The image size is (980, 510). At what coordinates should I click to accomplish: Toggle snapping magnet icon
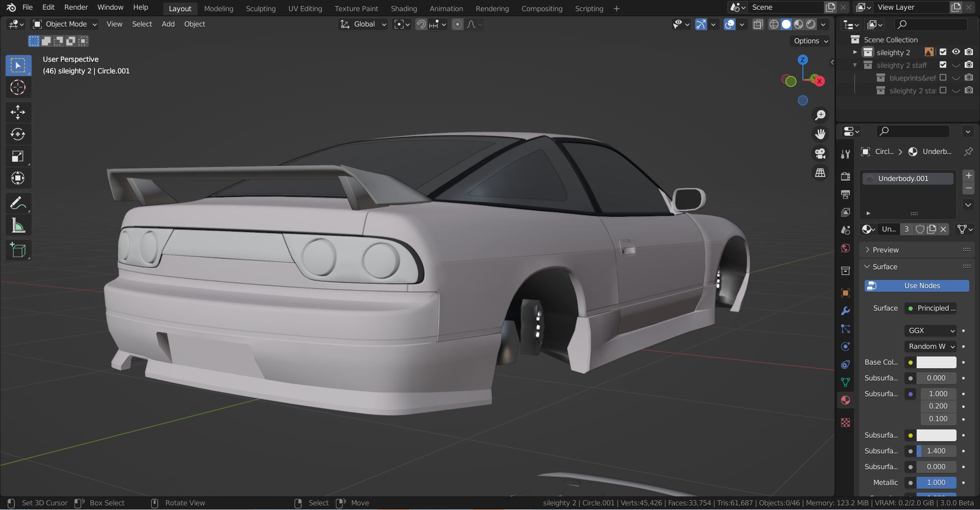421,24
